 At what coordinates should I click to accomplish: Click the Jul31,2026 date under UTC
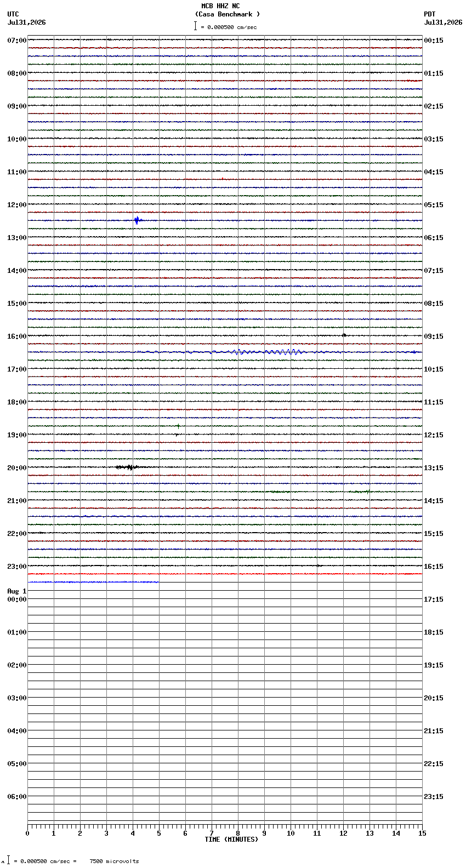click(27, 22)
